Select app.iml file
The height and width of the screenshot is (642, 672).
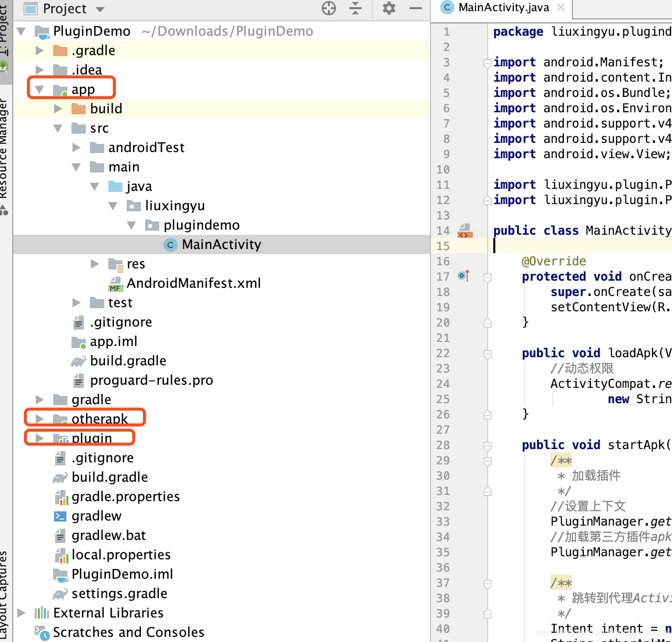pos(113,341)
